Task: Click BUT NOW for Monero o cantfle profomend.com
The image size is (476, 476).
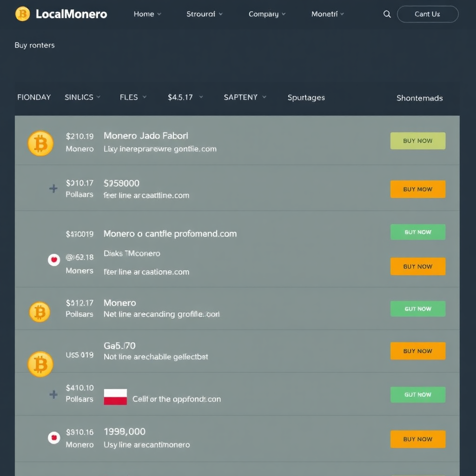Action: coord(418,232)
